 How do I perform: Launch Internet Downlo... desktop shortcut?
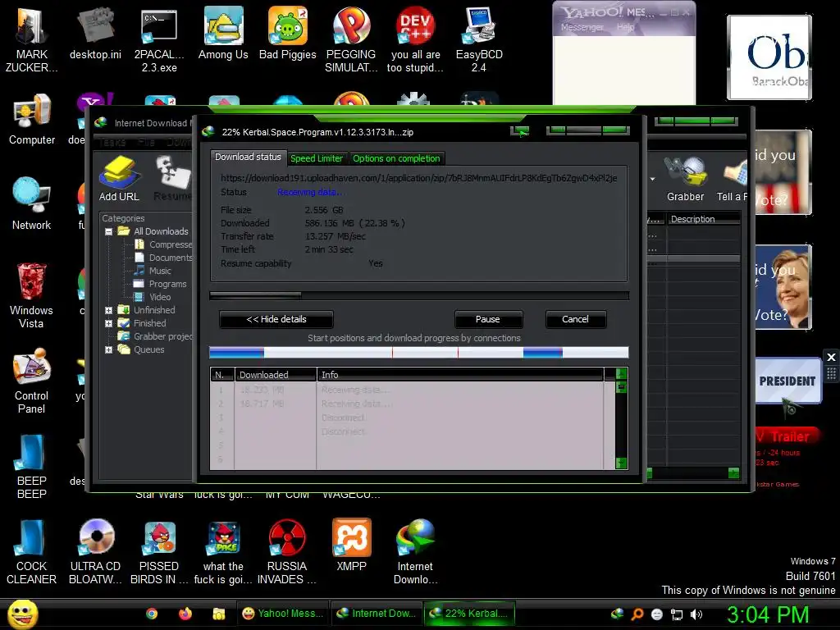tap(415, 552)
